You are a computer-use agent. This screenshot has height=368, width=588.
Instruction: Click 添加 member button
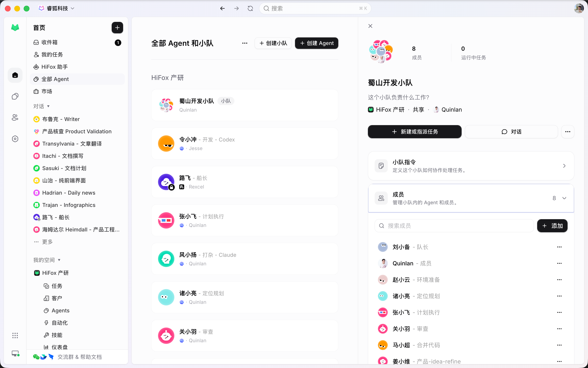(x=552, y=226)
